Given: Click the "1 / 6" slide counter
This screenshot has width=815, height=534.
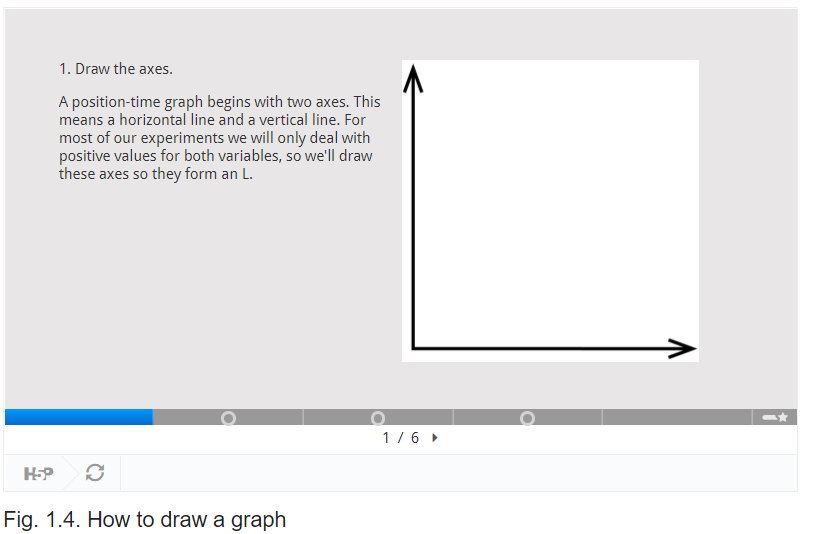Looking at the screenshot, I should coord(401,438).
